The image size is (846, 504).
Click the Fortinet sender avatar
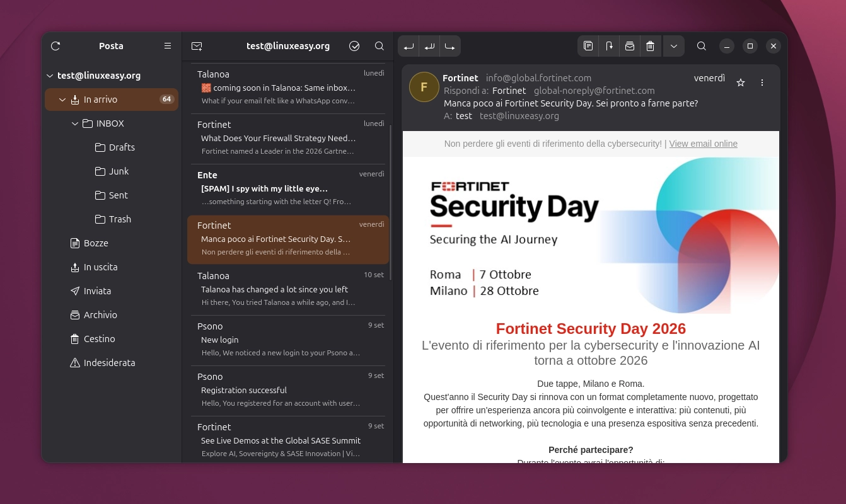[424, 87]
